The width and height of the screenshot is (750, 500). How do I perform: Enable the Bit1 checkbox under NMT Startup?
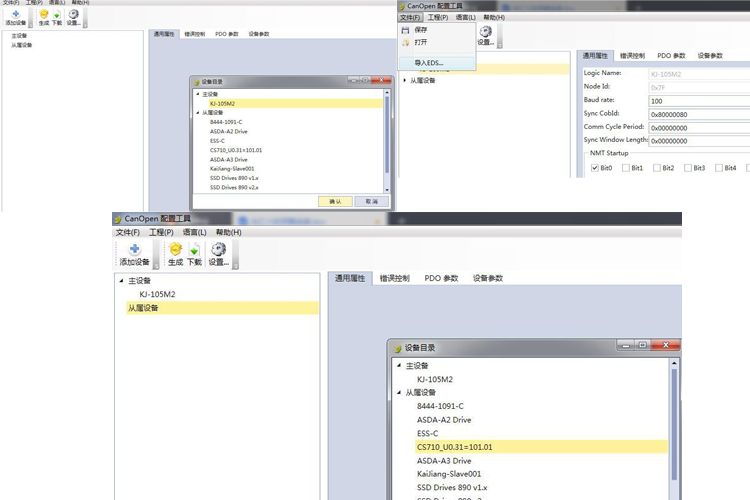click(x=626, y=168)
